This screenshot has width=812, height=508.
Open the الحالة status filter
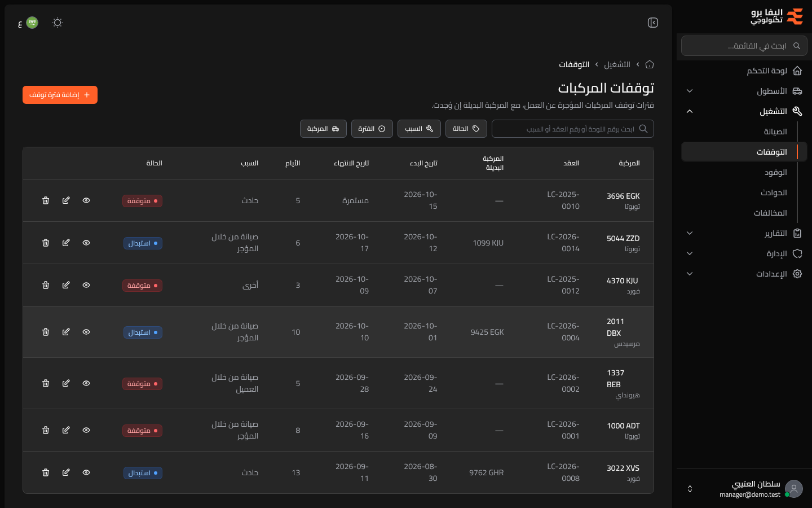(466, 129)
